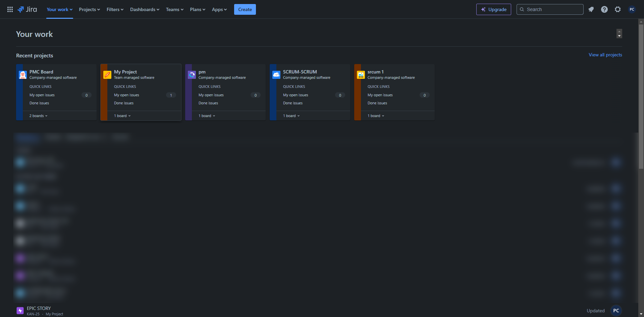
Task: Open the PC profile avatar in header
Action: (632, 9)
